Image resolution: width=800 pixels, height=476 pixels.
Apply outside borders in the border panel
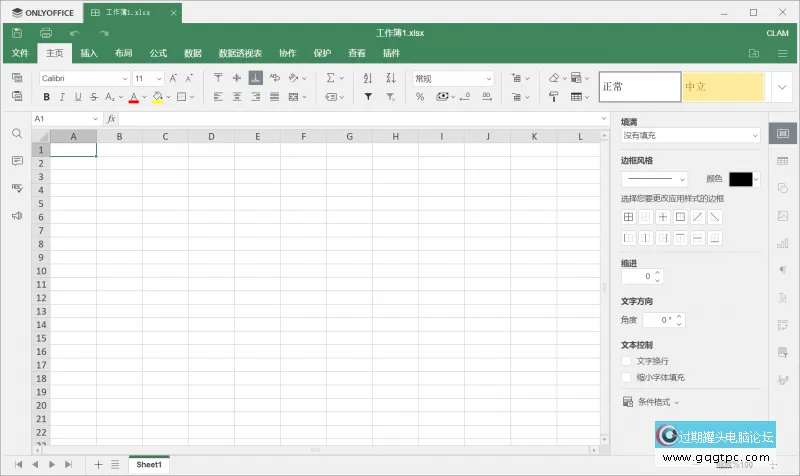(680, 217)
